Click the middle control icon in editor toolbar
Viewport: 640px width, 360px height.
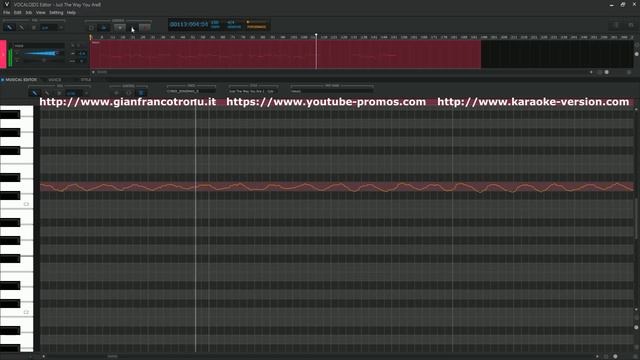pyautogui.click(x=129, y=93)
